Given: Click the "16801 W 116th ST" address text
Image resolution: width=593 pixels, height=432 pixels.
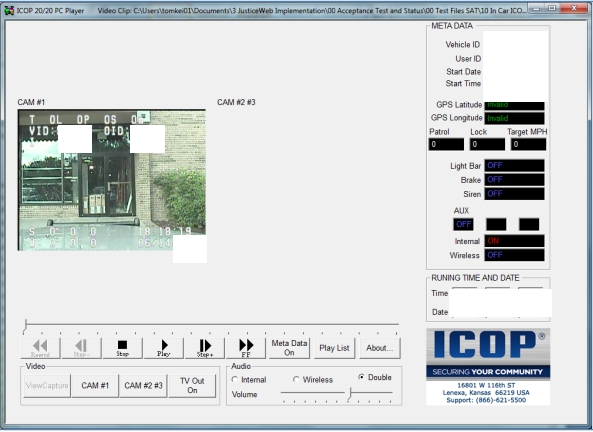Looking at the screenshot, I should click(486, 385).
